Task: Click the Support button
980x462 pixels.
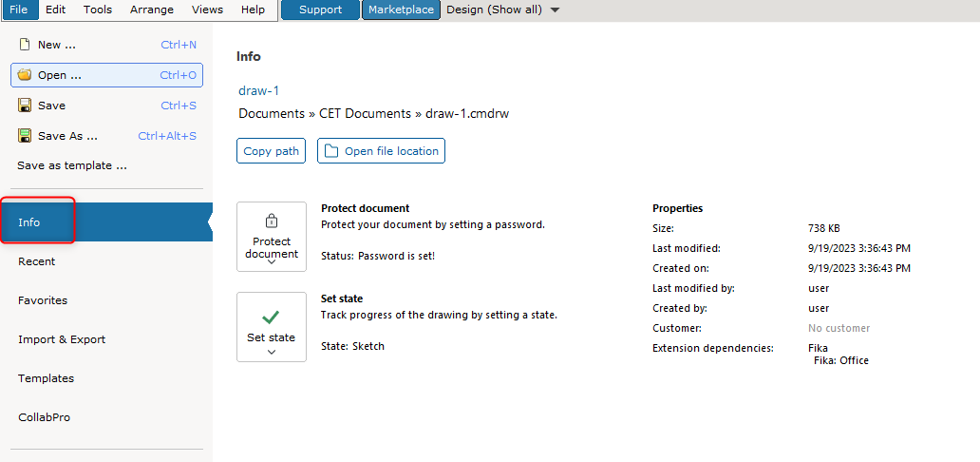Action: [x=321, y=10]
